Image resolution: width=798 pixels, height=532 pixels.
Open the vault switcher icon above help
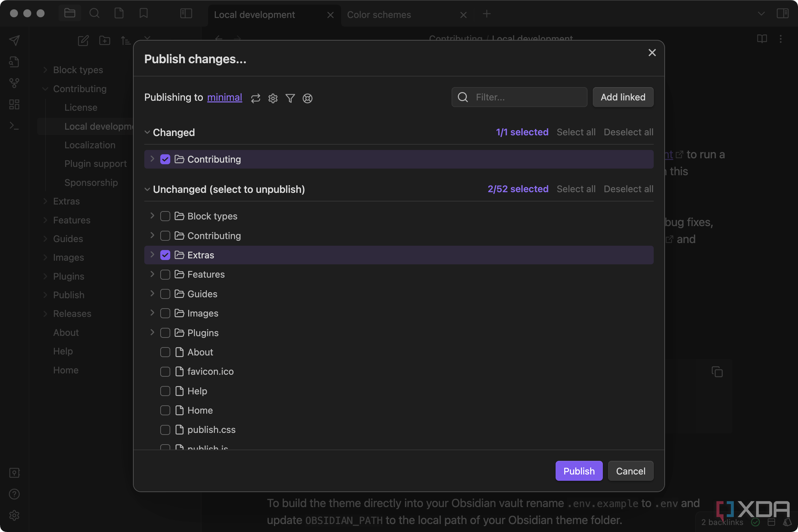click(14, 472)
